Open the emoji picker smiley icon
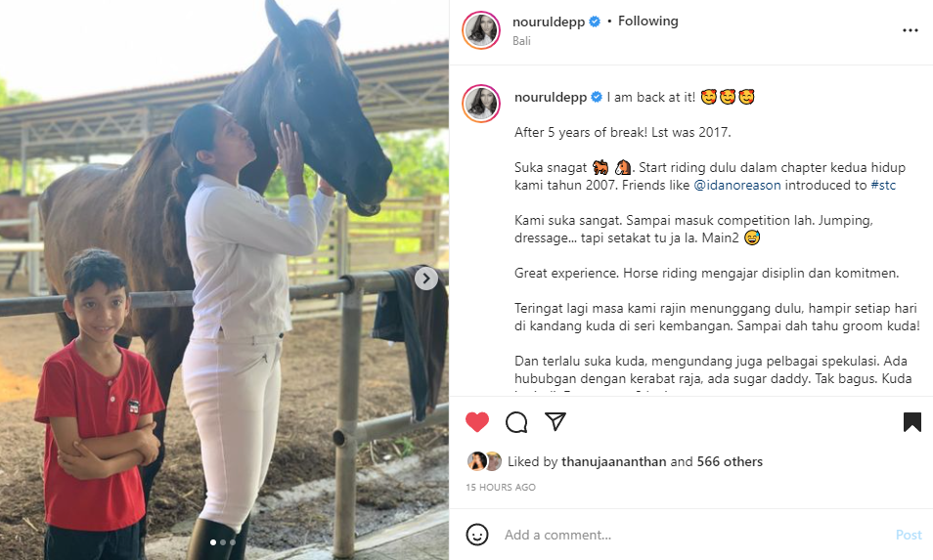 point(476,535)
